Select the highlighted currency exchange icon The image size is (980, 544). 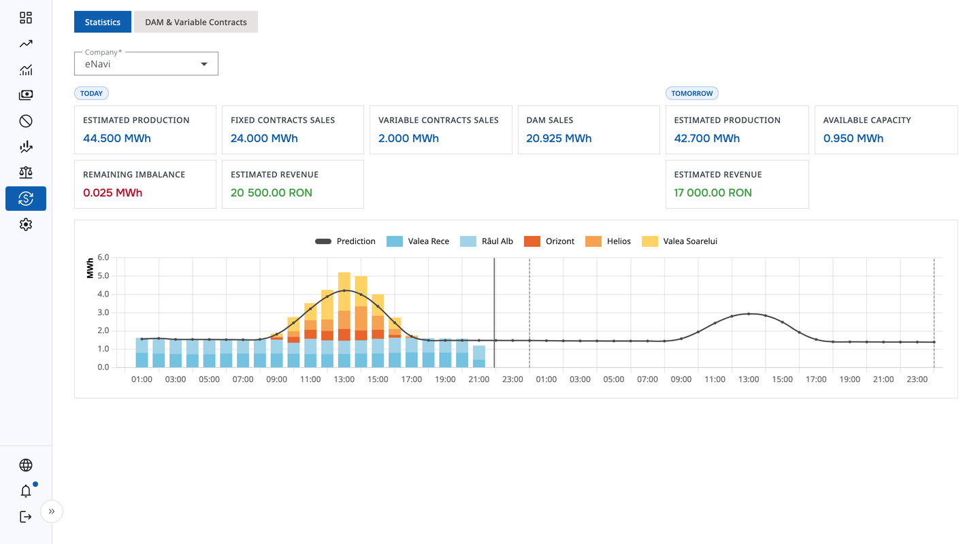pos(25,199)
